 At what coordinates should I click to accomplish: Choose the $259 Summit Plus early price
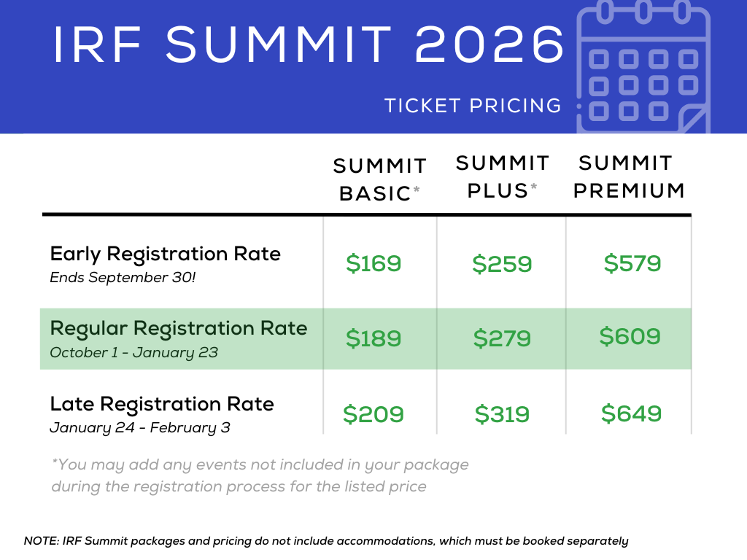click(502, 264)
